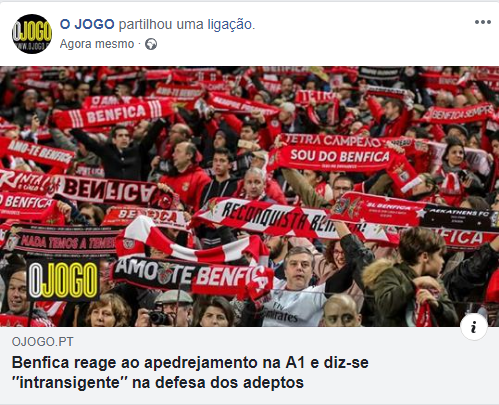Click the O JOGO round profile avatar
Viewport: 499px width, 405px height.
pyautogui.click(x=32, y=34)
